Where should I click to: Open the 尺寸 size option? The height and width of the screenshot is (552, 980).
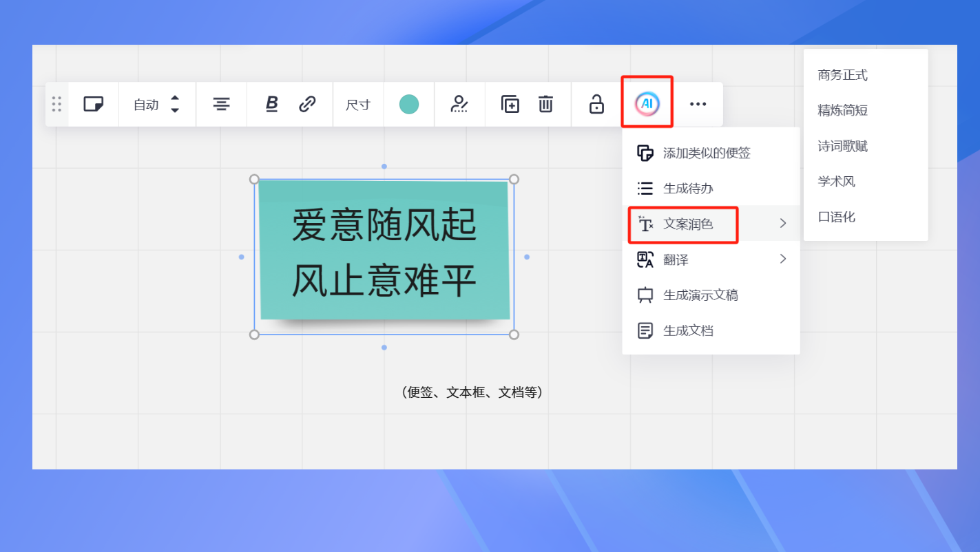point(358,105)
